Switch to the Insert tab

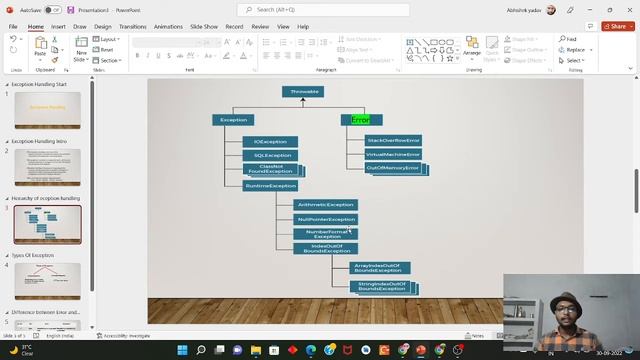[58, 27]
